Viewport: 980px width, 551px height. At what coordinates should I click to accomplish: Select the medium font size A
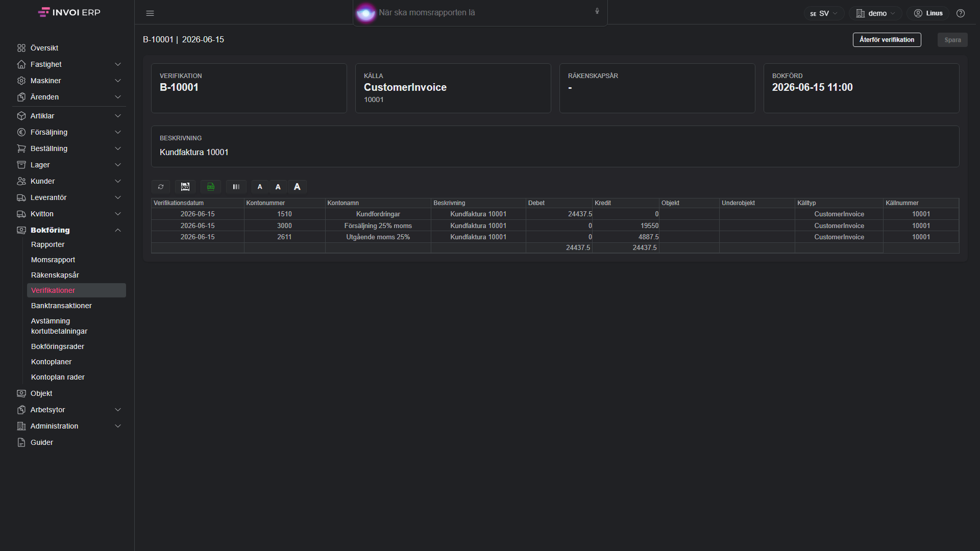click(278, 187)
